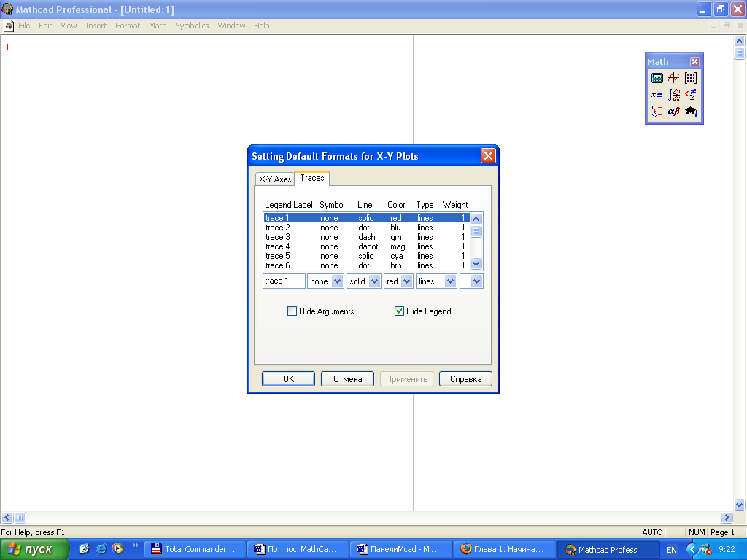Screen dimensions: 747x560
Task: Select the Traces tab
Action: coord(312,178)
